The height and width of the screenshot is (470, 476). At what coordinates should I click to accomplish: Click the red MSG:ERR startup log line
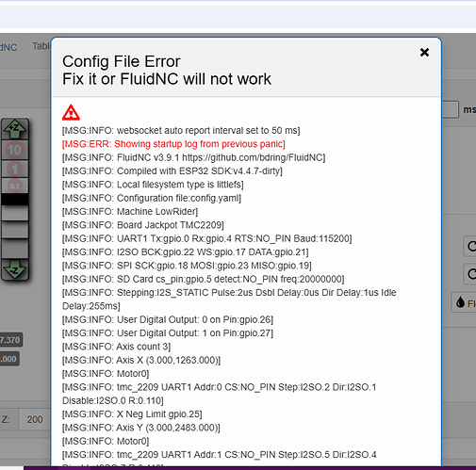point(173,144)
